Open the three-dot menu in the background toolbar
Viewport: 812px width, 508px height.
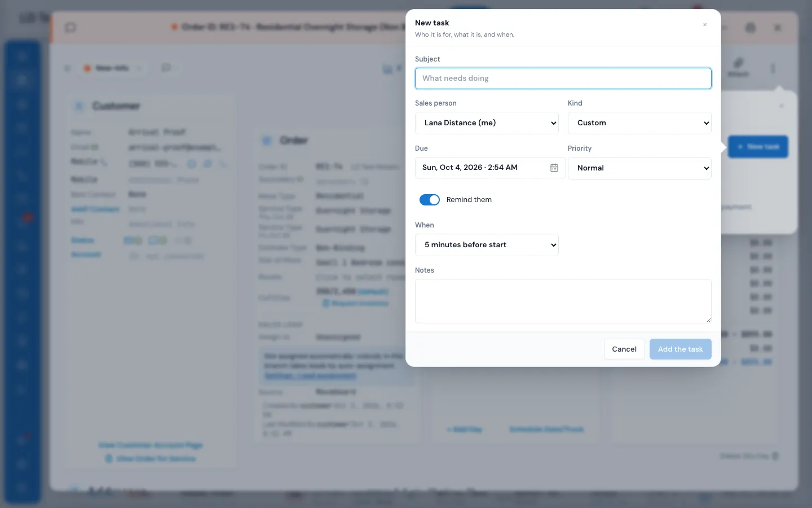(773, 68)
